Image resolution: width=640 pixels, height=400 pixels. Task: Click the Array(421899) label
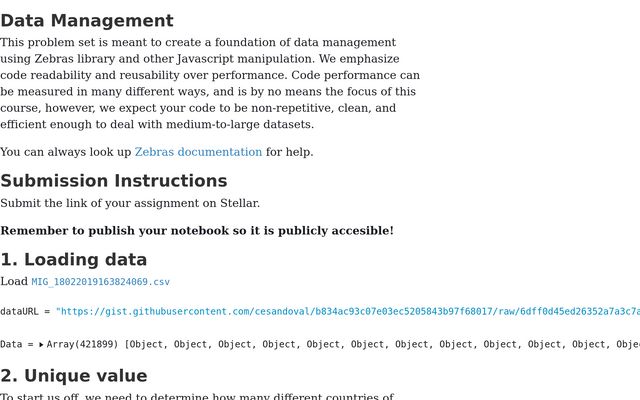[x=82, y=344]
